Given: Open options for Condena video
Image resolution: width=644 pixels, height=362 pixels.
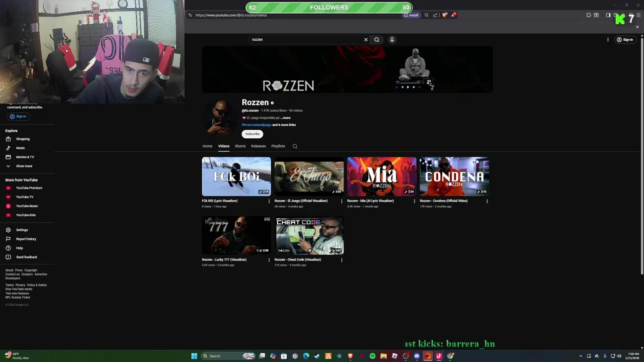Looking at the screenshot, I should coord(487,201).
